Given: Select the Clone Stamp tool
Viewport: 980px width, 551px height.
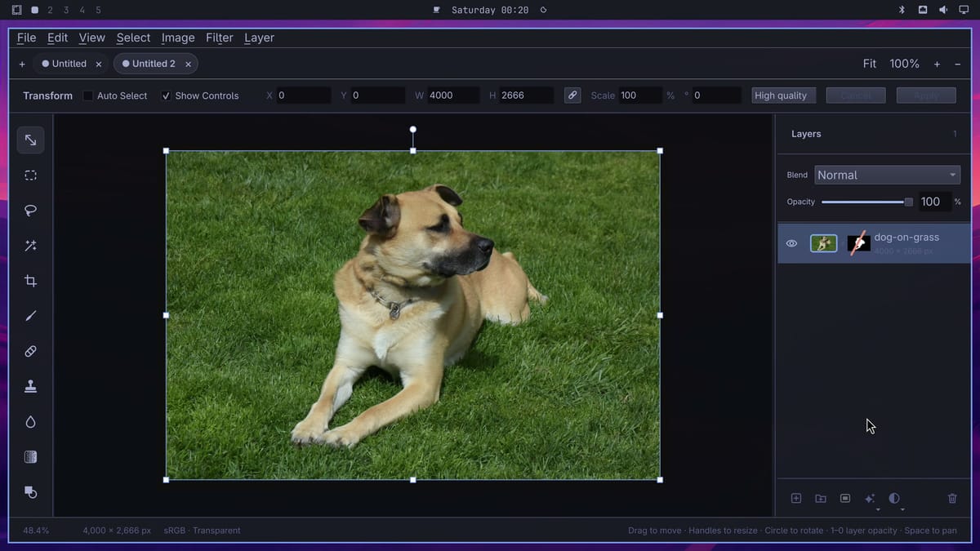Looking at the screenshot, I should pos(30,387).
